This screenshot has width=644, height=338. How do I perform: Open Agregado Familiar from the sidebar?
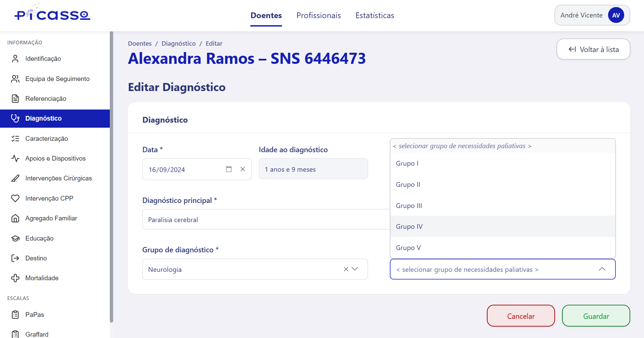tap(51, 218)
